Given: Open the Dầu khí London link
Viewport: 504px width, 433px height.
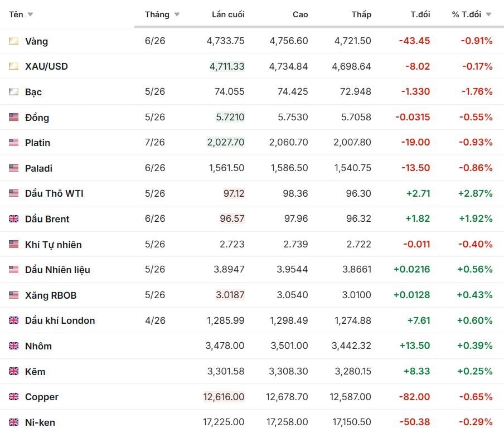Looking at the screenshot, I should tap(60, 320).
